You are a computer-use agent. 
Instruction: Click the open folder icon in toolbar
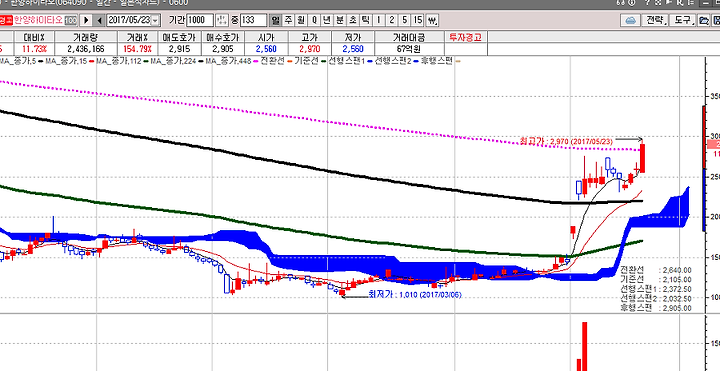click(x=703, y=21)
